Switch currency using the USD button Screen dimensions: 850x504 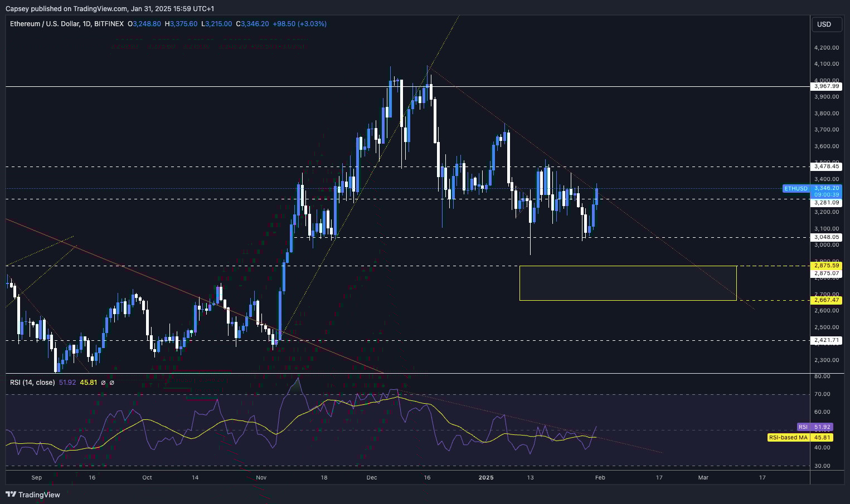827,24
